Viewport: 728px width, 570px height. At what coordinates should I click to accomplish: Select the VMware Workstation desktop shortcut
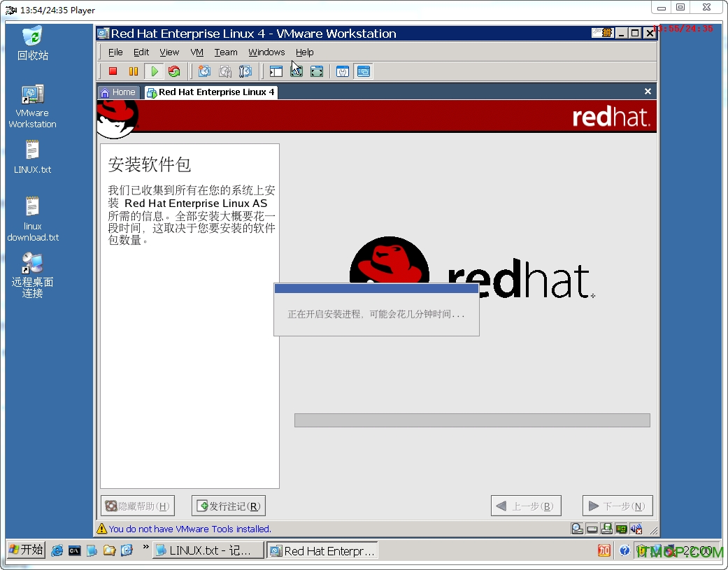click(32, 107)
